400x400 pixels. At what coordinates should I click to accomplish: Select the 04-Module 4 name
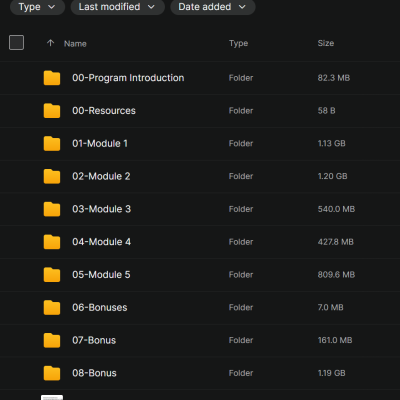click(102, 242)
